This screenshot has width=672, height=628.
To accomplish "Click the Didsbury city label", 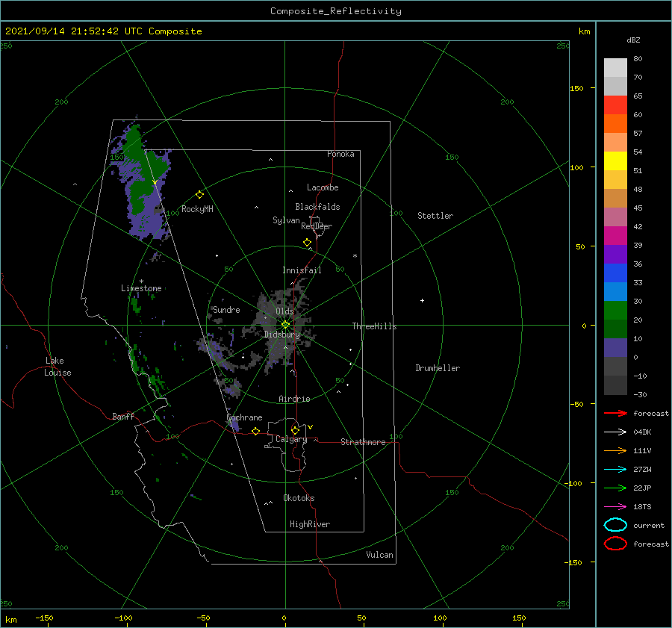I will pos(282,335).
